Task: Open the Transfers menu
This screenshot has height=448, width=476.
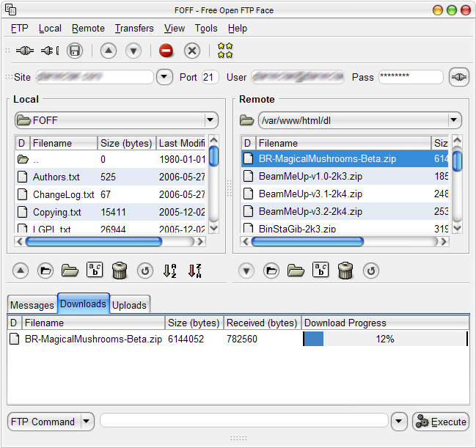Action: [134, 28]
